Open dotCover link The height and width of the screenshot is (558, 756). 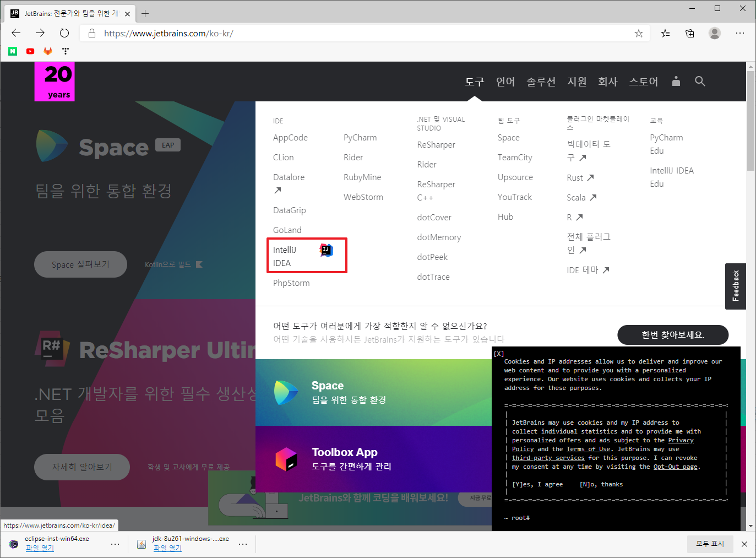(434, 218)
